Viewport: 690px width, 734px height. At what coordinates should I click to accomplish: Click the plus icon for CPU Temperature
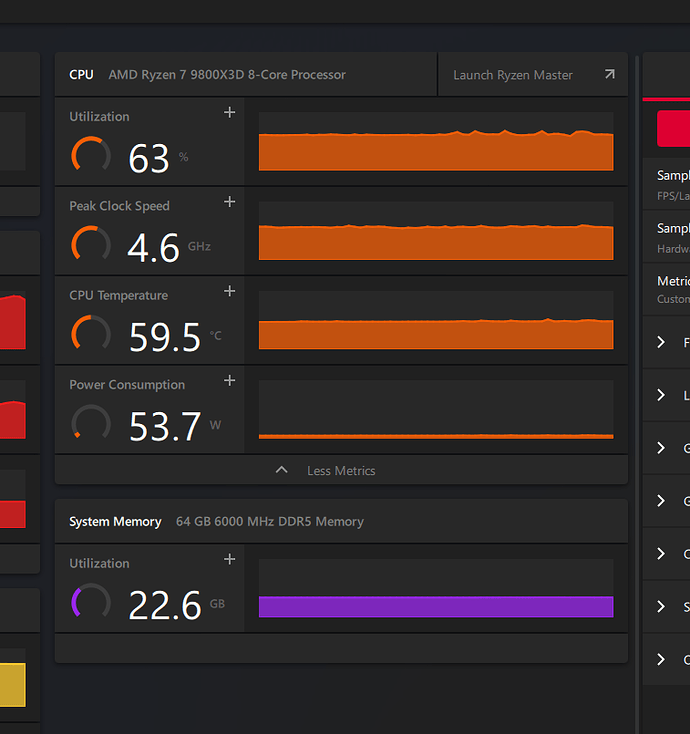point(229,291)
